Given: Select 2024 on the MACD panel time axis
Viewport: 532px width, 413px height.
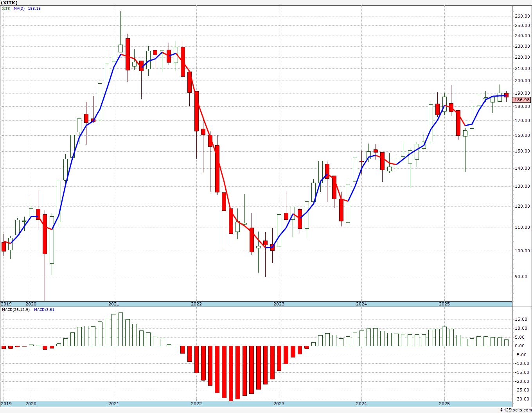Looking at the screenshot, I should [361, 404].
